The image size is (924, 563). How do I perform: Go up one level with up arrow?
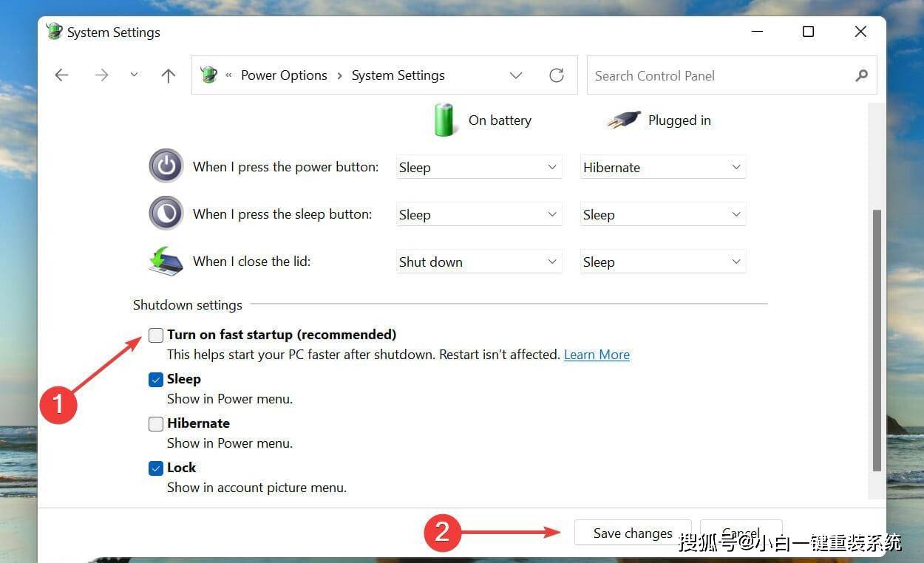(169, 75)
